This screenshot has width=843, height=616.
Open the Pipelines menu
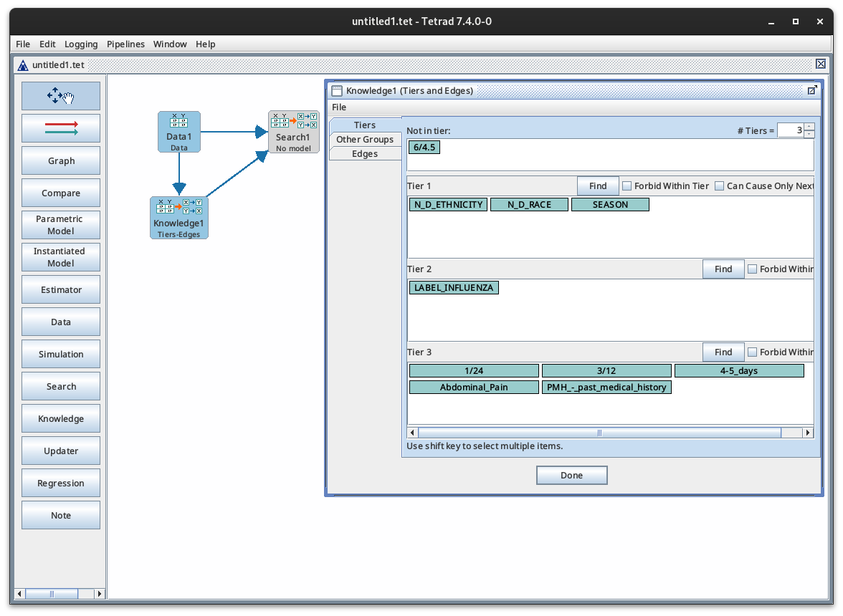click(x=125, y=44)
